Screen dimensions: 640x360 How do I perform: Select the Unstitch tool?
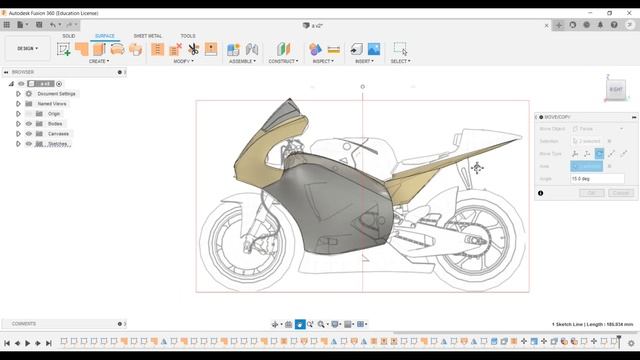pos(175,49)
